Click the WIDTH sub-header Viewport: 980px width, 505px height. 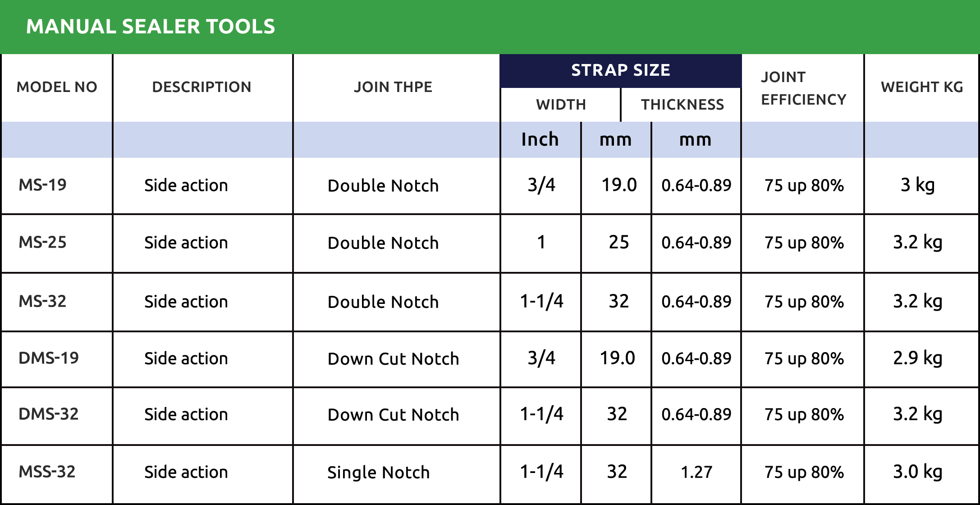click(x=561, y=105)
